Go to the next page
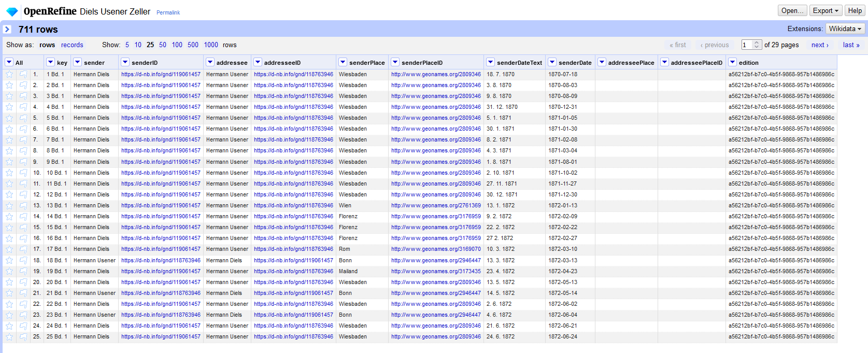 pos(819,45)
